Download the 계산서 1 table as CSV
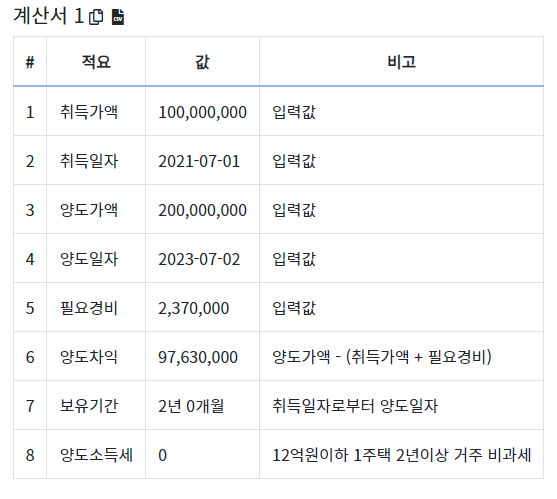Image resolution: width=557 pixels, height=499 pixels. [x=118, y=17]
